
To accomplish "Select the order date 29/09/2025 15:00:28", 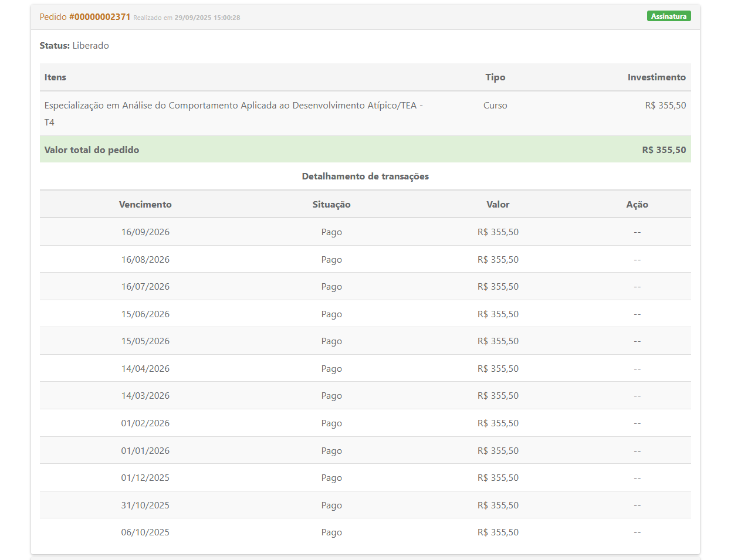I will coord(207,18).
